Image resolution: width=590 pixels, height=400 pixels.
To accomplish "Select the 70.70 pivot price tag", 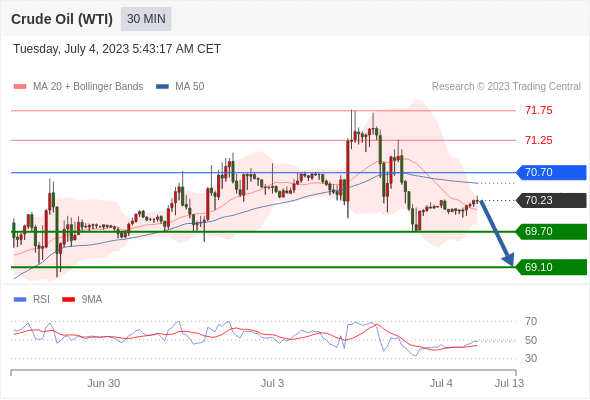I will (x=551, y=172).
